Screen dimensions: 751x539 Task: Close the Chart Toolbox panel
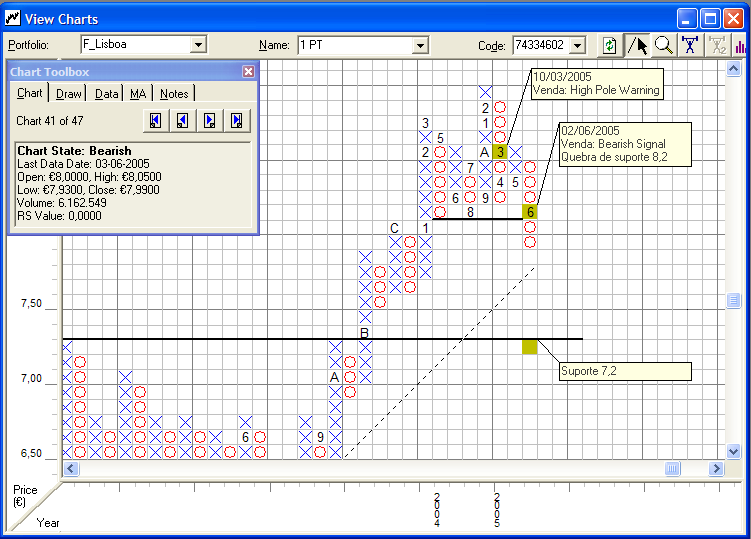[248, 72]
